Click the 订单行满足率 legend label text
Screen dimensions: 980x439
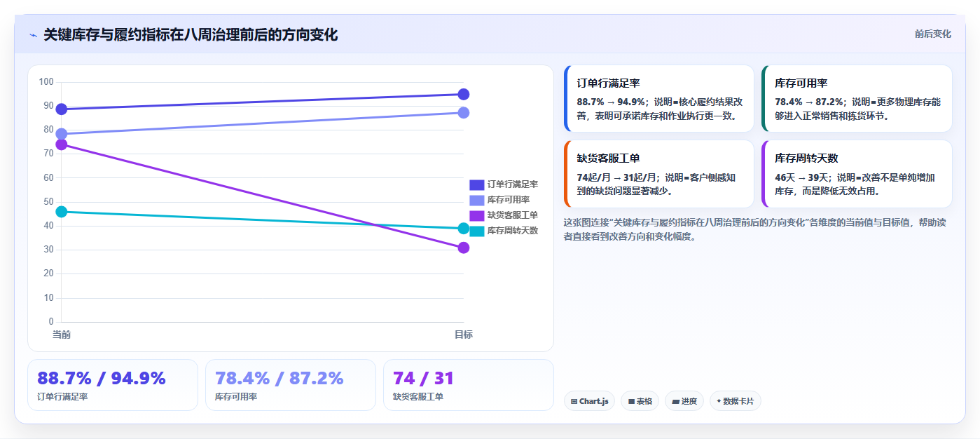click(513, 184)
